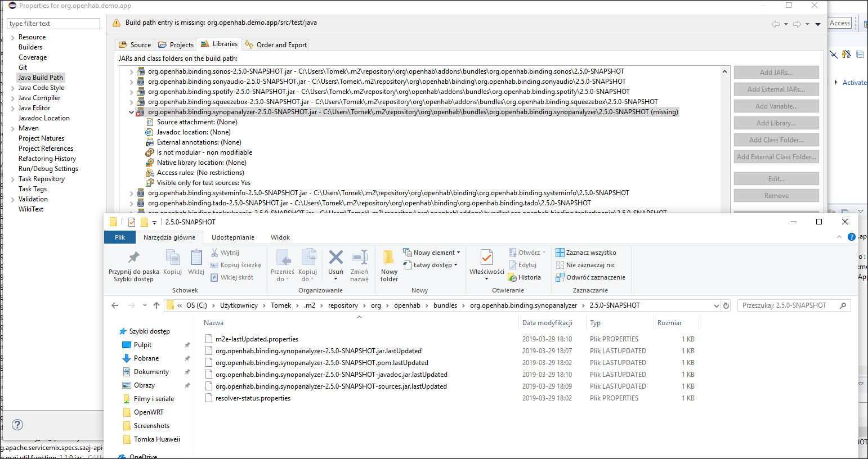Viewport: 868px width, 459px height.
Task: Expand the sonos binding jar entry
Action: click(131, 71)
